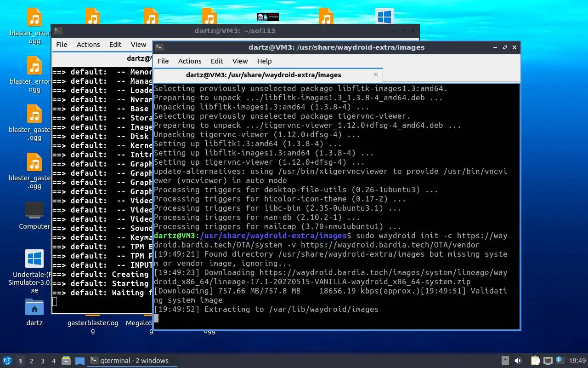
Task: Focus the sol113 terminal at its cursor
Action: 55,302
